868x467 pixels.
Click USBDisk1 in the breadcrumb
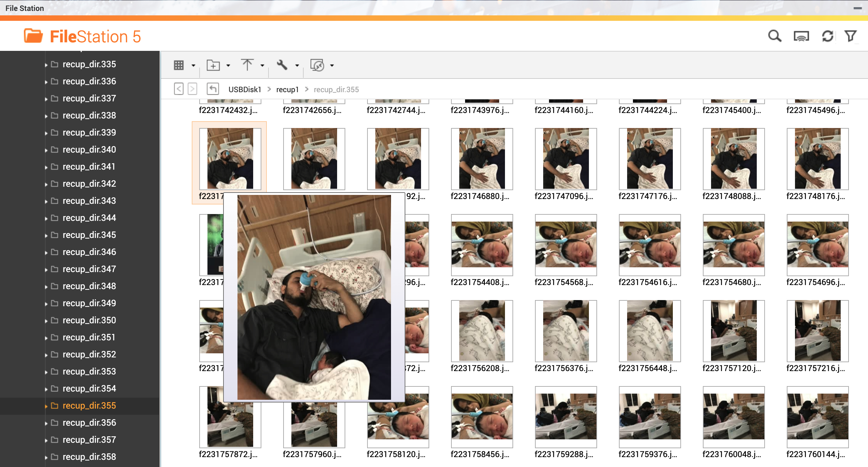[x=245, y=89]
